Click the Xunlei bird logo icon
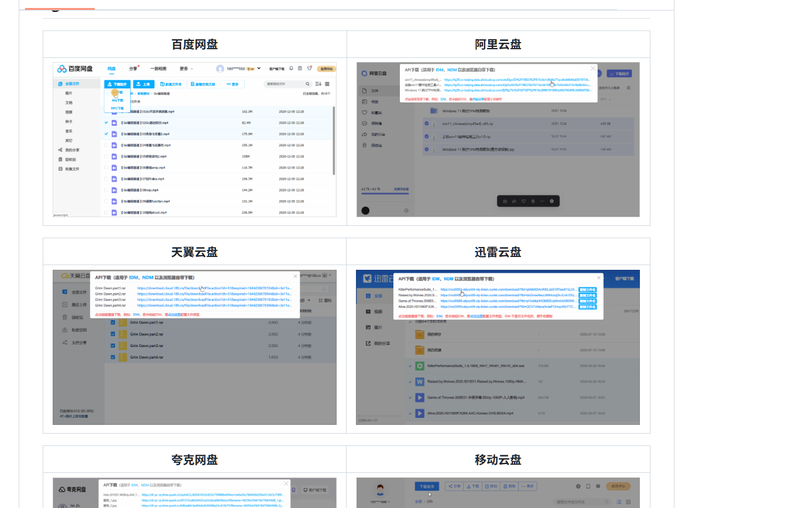This screenshot has height=508, width=812. (367, 279)
